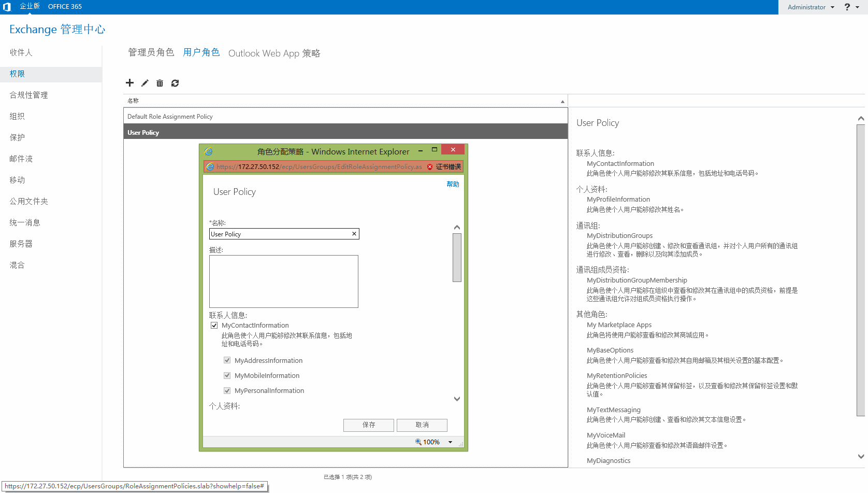Viewport: 868px width, 493px height.
Task: Click details pane scroll down arrow
Action: tap(861, 457)
